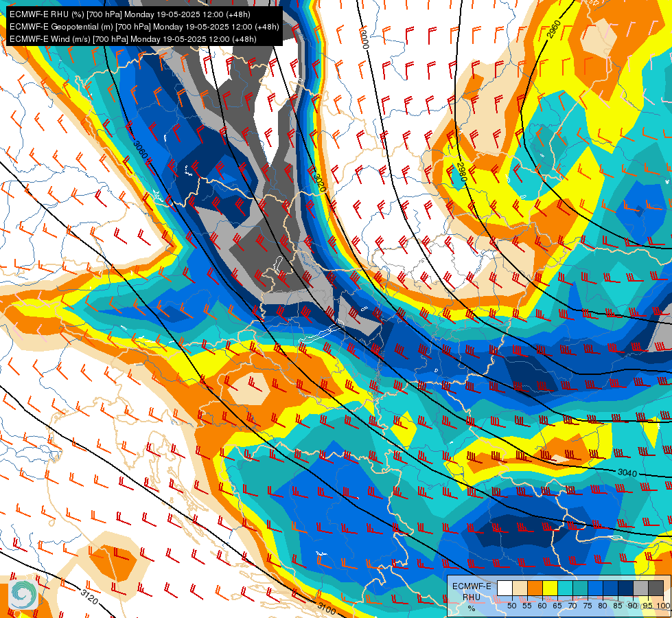
Task: Click the legend tick value 50
Action: coord(511,606)
